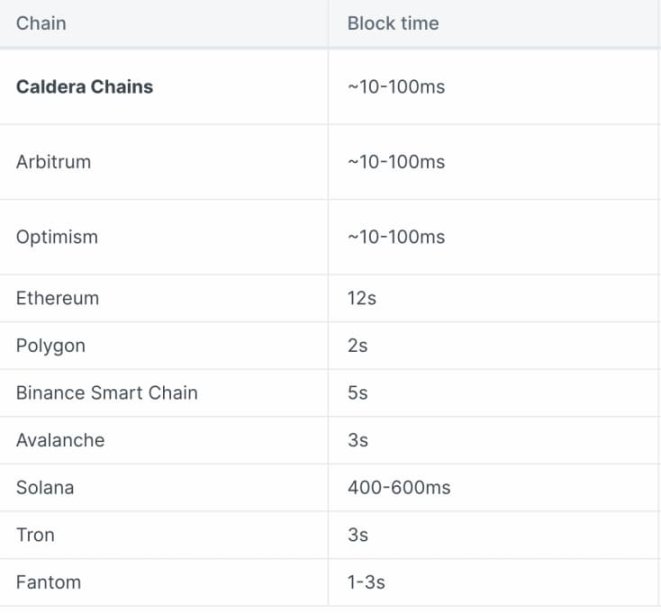
Task: Select the "Optimism" chain cell
Action: (57, 237)
